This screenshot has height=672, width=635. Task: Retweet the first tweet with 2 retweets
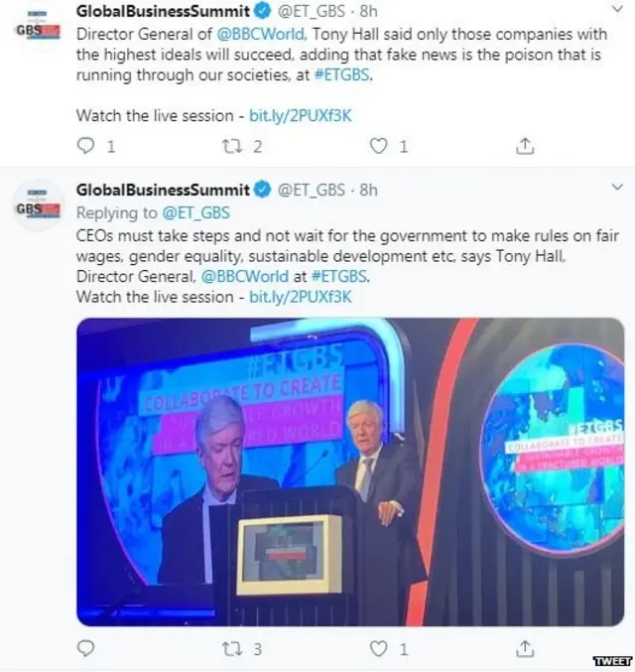[232, 146]
